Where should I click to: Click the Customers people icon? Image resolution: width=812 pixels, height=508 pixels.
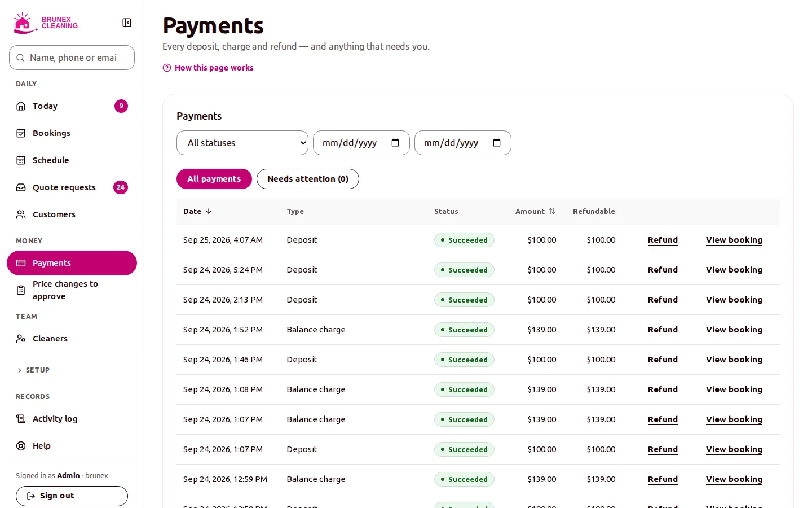[x=21, y=214]
